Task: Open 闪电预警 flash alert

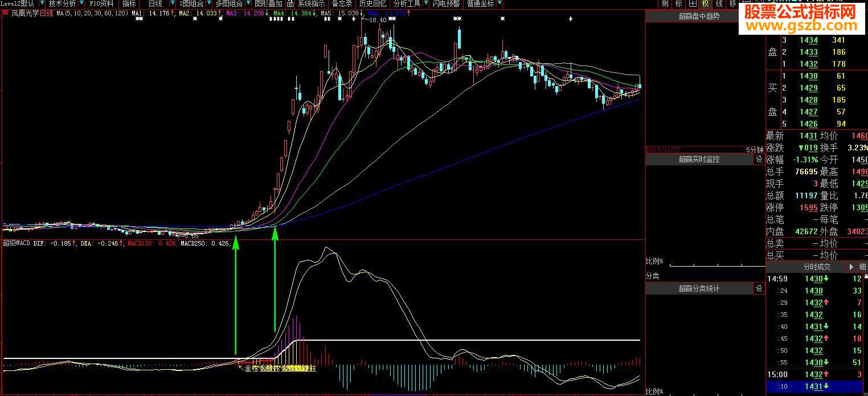Action: coord(446,3)
